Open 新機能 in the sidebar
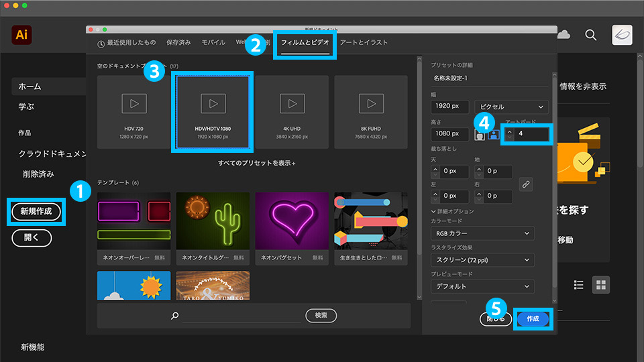 33,347
